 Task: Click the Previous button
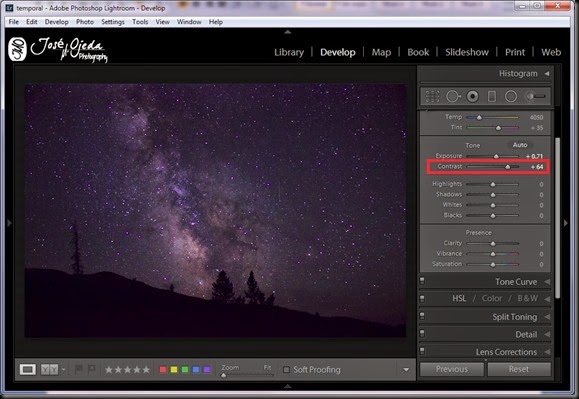(x=452, y=369)
